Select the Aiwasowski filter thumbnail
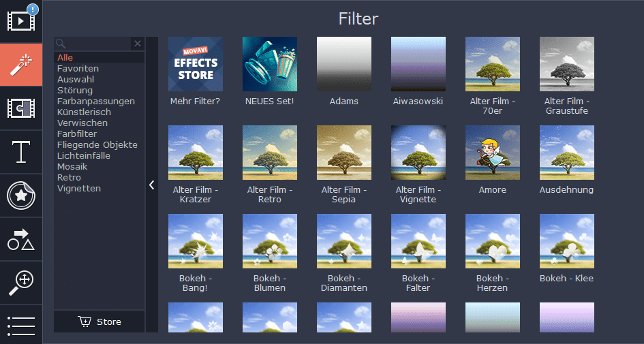Screen dimensions: 644x344 click(x=418, y=64)
